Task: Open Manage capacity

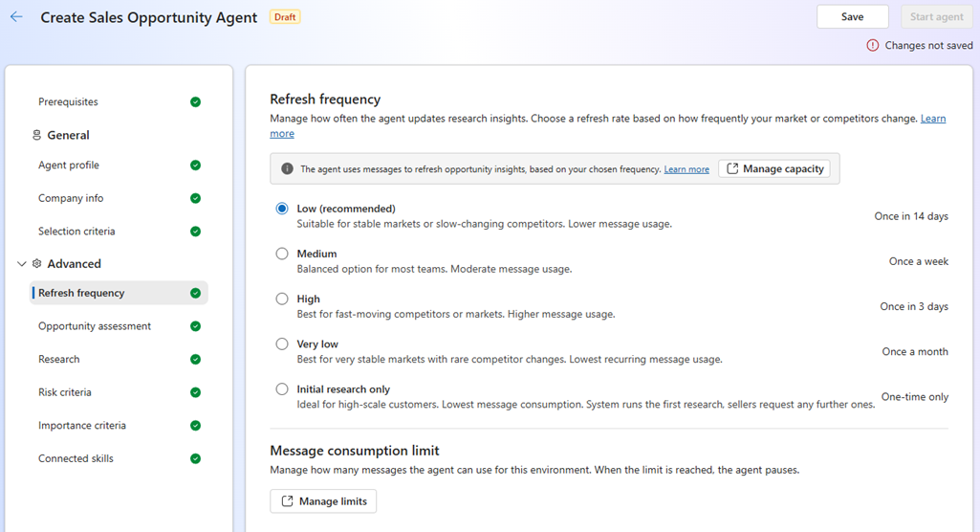Action: point(774,168)
